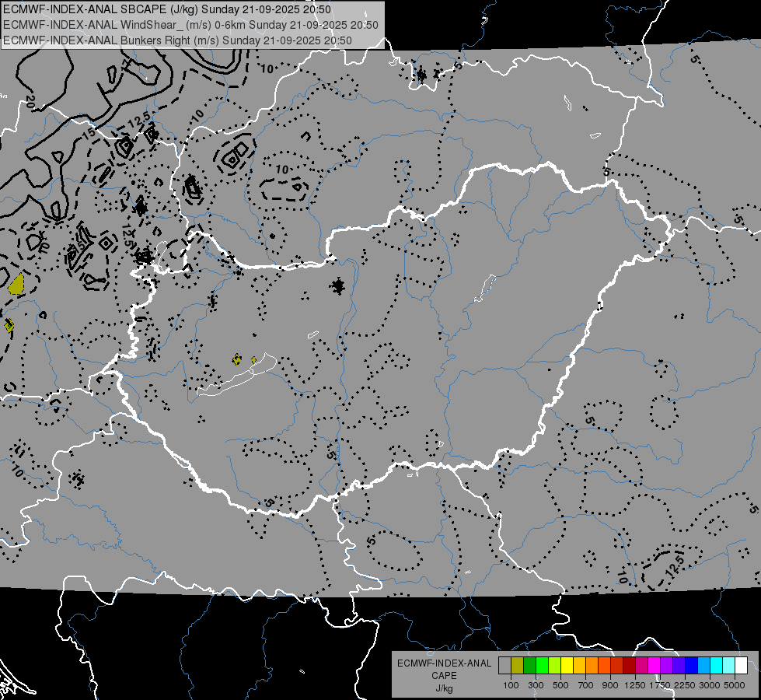The image size is (761, 700).
Task: Click the ECMWF-INDEX-ANAL legend label
Action: (x=444, y=663)
